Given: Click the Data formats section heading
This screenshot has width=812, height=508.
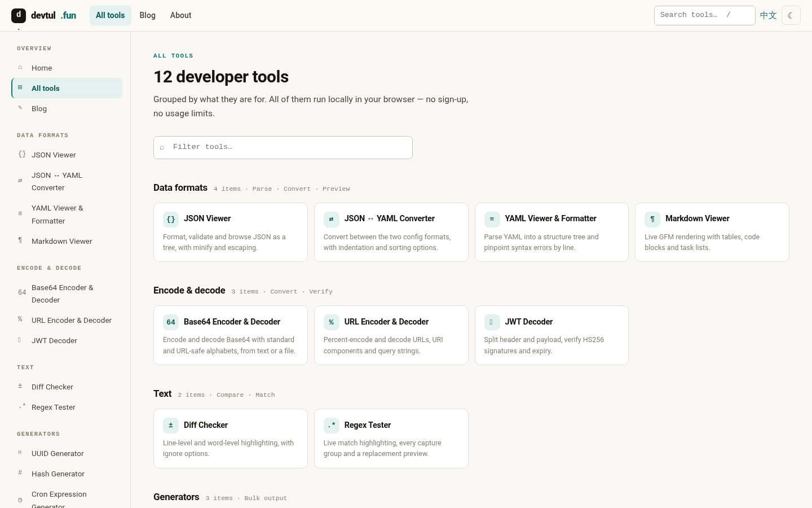Looking at the screenshot, I should [180, 187].
